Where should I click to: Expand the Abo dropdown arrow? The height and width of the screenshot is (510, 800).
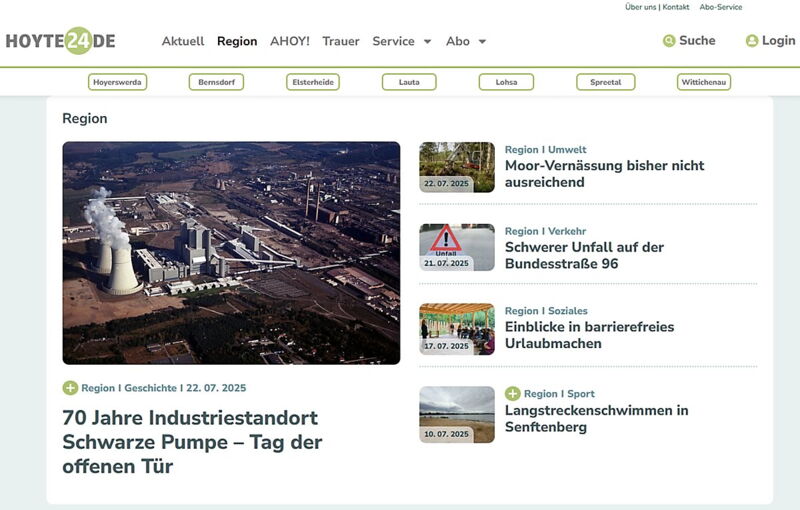click(x=482, y=42)
